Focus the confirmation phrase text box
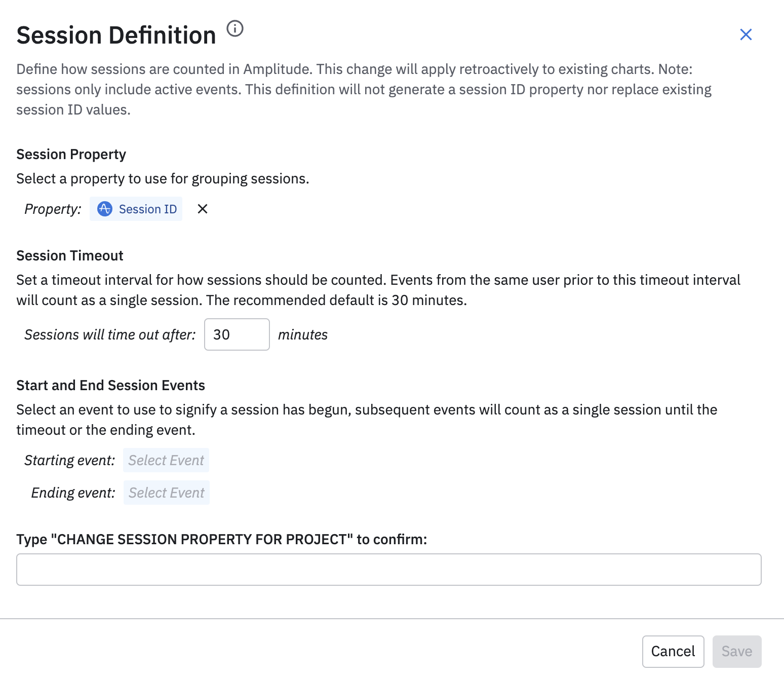This screenshot has width=784, height=678. point(388,570)
